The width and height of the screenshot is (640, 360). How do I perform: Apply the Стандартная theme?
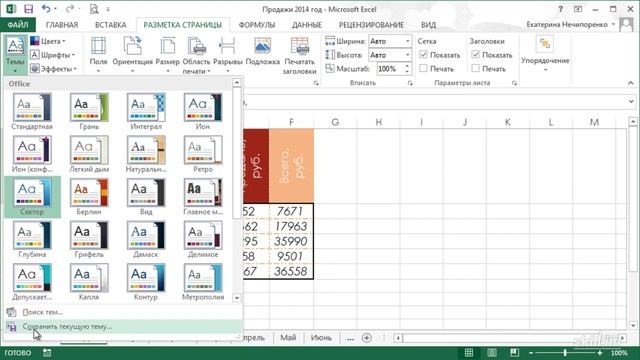(x=32, y=111)
